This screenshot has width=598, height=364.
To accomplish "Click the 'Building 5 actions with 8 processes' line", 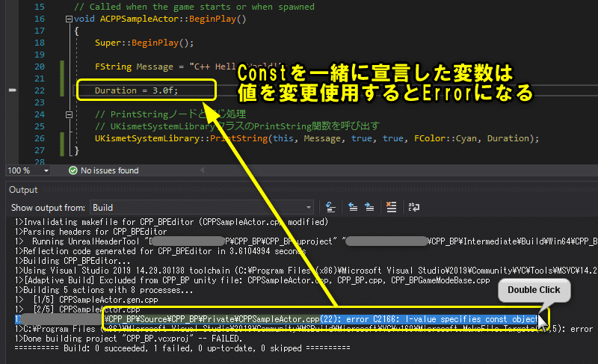I will click(104, 290).
